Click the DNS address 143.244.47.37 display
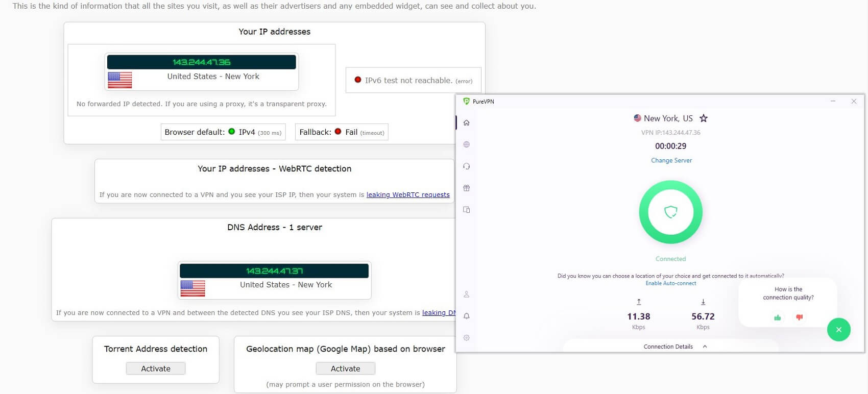The width and height of the screenshot is (868, 394). pyautogui.click(x=274, y=271)
